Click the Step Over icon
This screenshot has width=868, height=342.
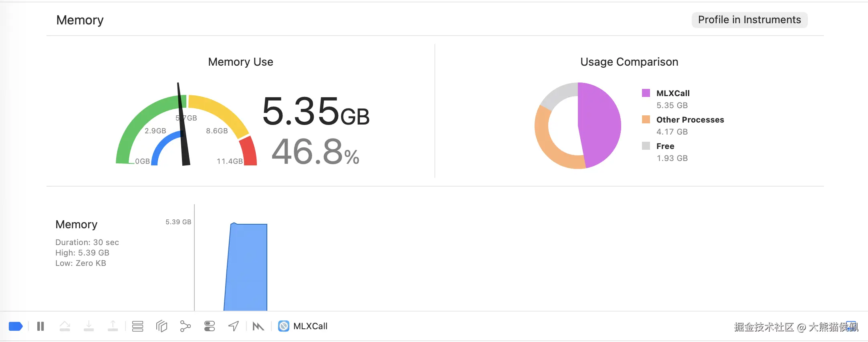65,326
